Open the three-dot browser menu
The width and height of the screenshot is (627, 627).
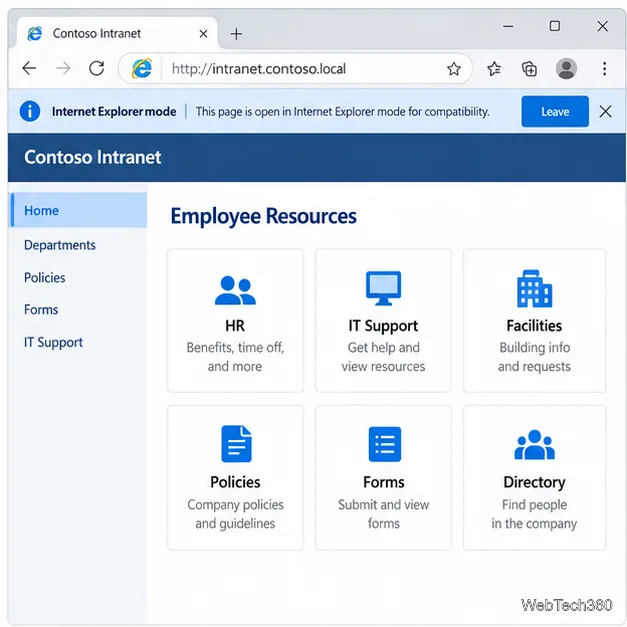coord(604,68)
